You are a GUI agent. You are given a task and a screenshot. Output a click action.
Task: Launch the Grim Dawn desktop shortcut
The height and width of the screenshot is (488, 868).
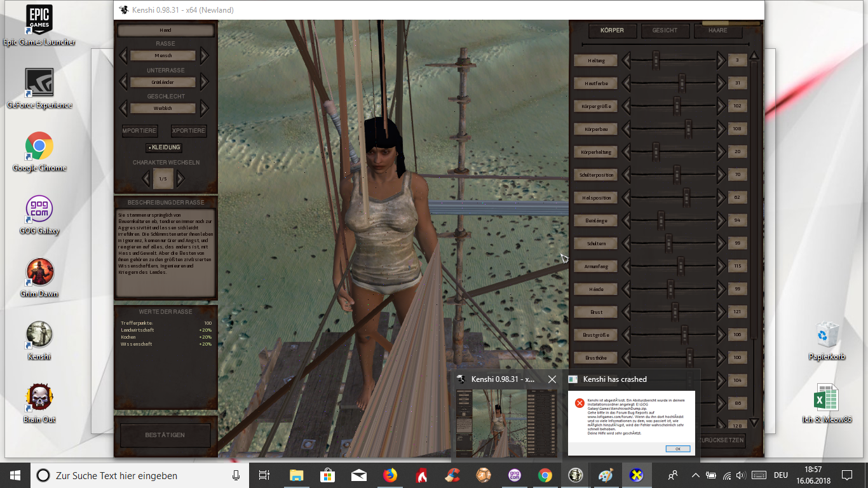[39, 277]
